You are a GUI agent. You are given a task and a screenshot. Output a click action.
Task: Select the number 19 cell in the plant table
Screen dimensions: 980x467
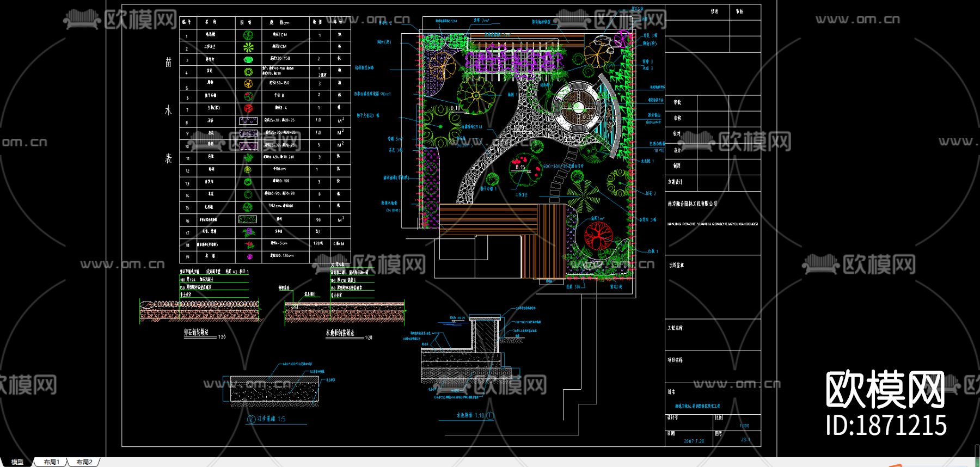point(187,257)
